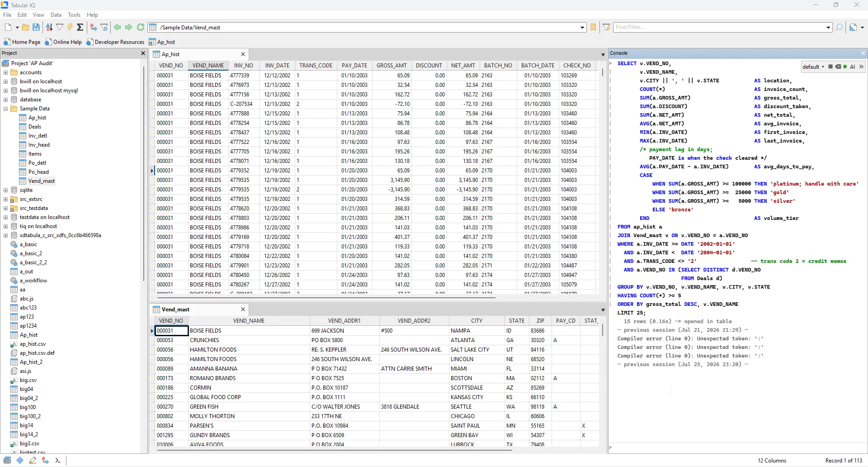Expand the sqlite database node
Viewport: 868px width, 467px height.
point(5,190)
